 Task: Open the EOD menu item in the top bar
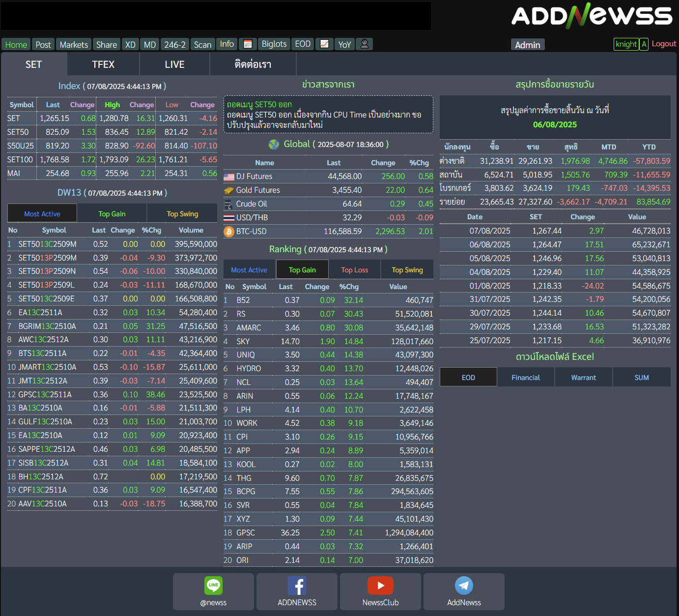[x=303, y=44]
